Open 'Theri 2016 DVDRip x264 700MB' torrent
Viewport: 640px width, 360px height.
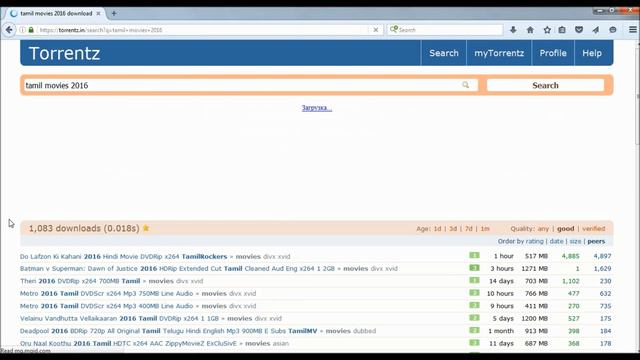[80, 281]
